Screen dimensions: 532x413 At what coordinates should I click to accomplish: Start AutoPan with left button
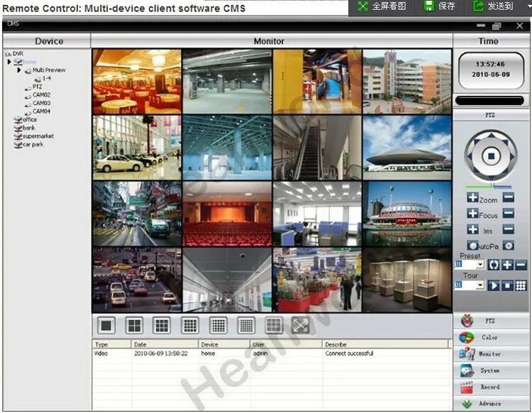[x=472, y=246]
